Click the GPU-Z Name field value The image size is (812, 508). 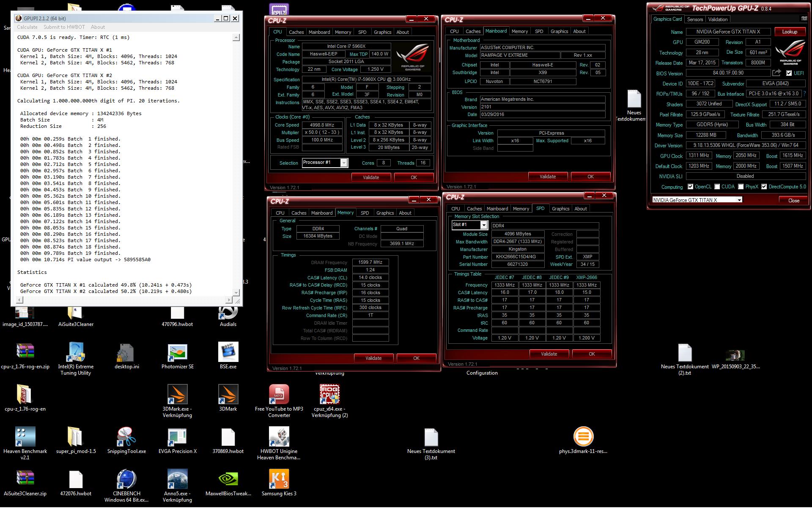click(x=728, y=32)
